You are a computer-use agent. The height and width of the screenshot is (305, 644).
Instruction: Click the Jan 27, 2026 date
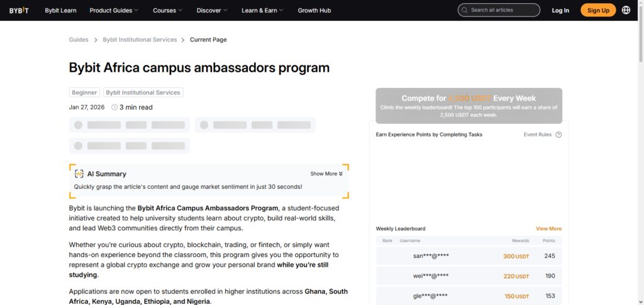pyautogui.click(x=87, y=107)
